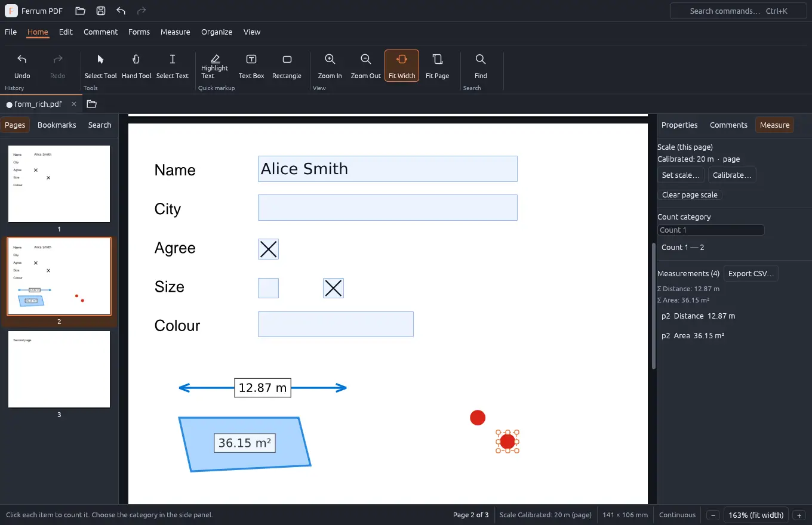812x525 pixels.
Task: Select the Text Box tool
Action: pyautogui.click(x=251, y=66)
